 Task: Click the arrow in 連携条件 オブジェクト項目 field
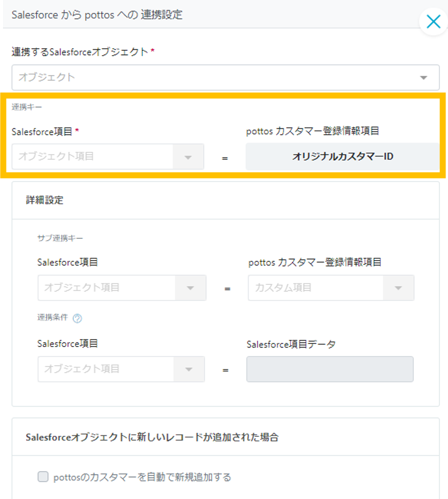(x=189, y=369)
